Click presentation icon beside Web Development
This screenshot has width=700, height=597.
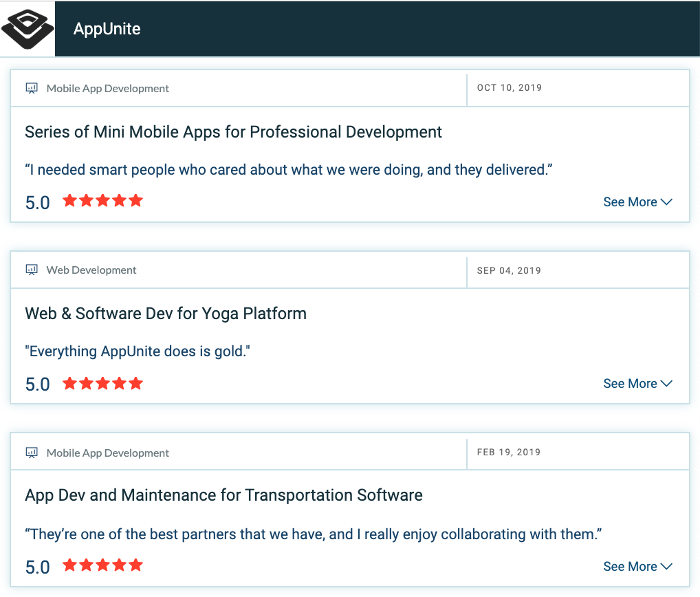tap(32, 270)
